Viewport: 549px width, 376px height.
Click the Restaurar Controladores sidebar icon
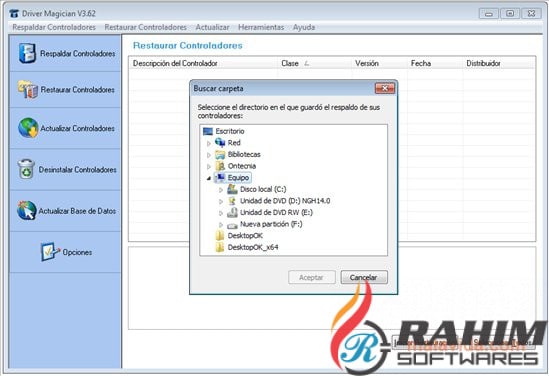click(28, 90)
